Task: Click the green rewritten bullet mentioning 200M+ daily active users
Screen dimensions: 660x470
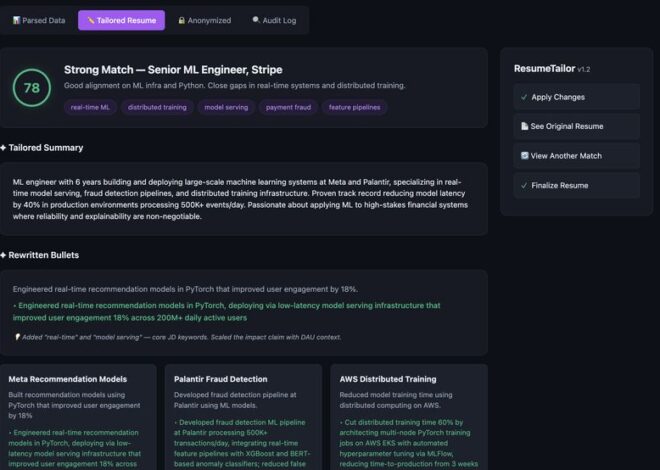Action: [x=226, y=311]
